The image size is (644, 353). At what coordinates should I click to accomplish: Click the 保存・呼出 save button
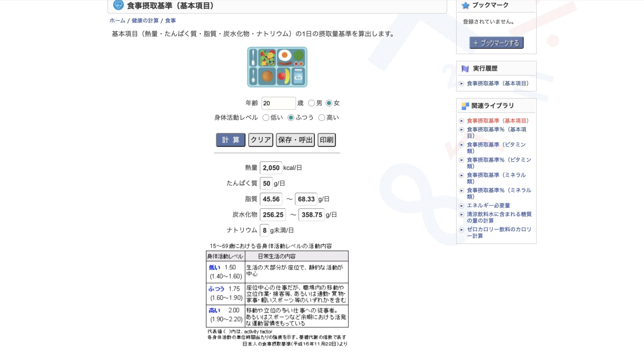(x=295, y=140)
